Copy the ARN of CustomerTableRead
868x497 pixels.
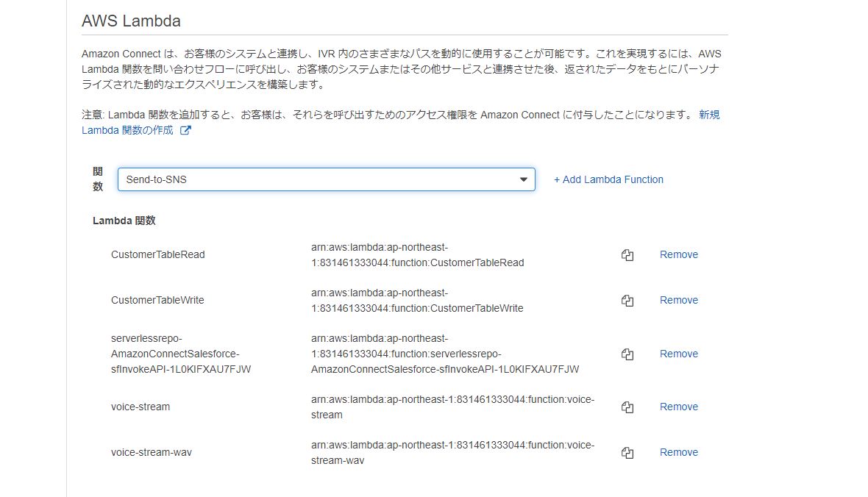click(627, 254)
